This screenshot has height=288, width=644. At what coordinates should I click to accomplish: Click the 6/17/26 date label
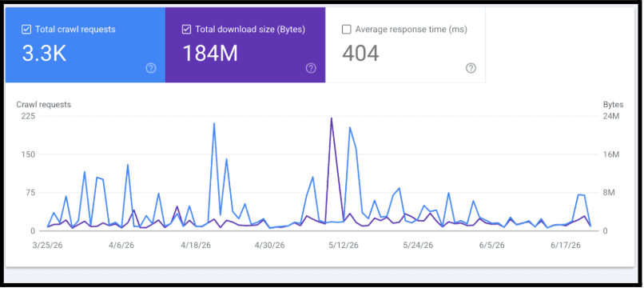click(x=566, y=246)
